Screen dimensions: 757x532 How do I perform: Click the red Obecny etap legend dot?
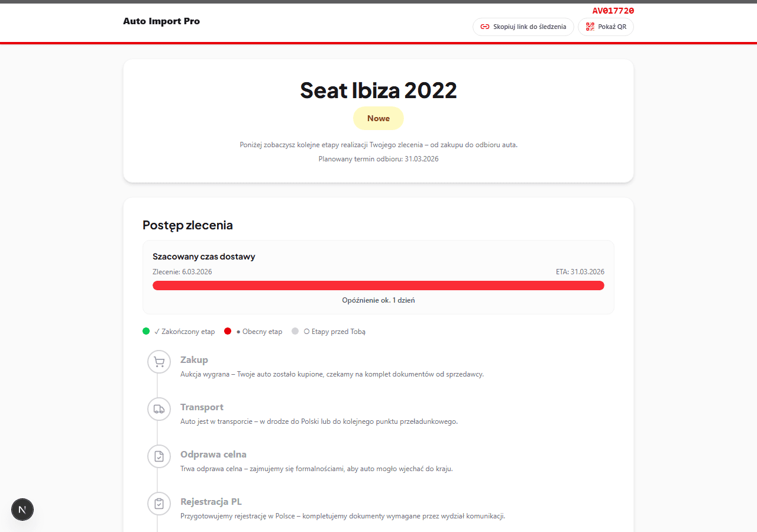[x=228, y=331]
